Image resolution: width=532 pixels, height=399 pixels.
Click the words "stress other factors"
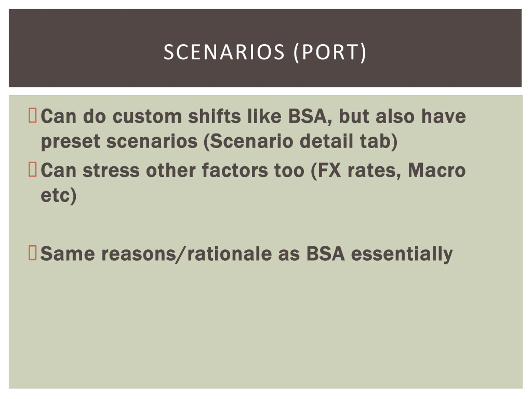point(175,171)
